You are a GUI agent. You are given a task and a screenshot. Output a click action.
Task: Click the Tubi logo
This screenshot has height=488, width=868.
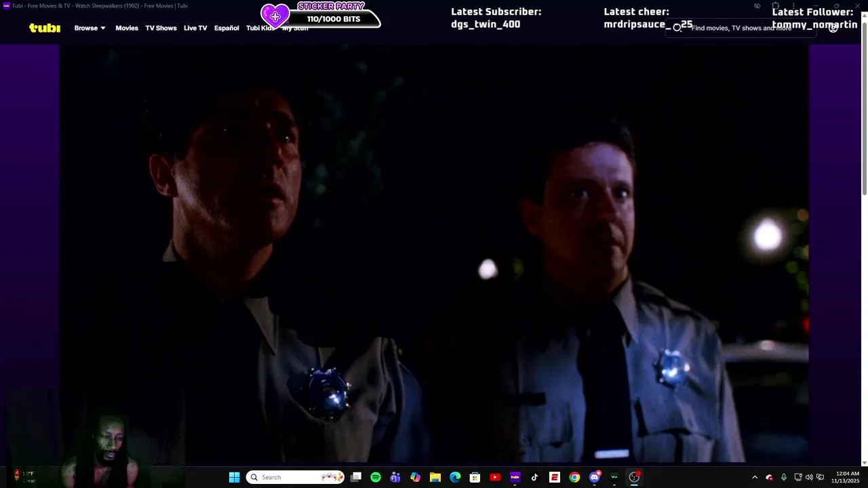45,28
